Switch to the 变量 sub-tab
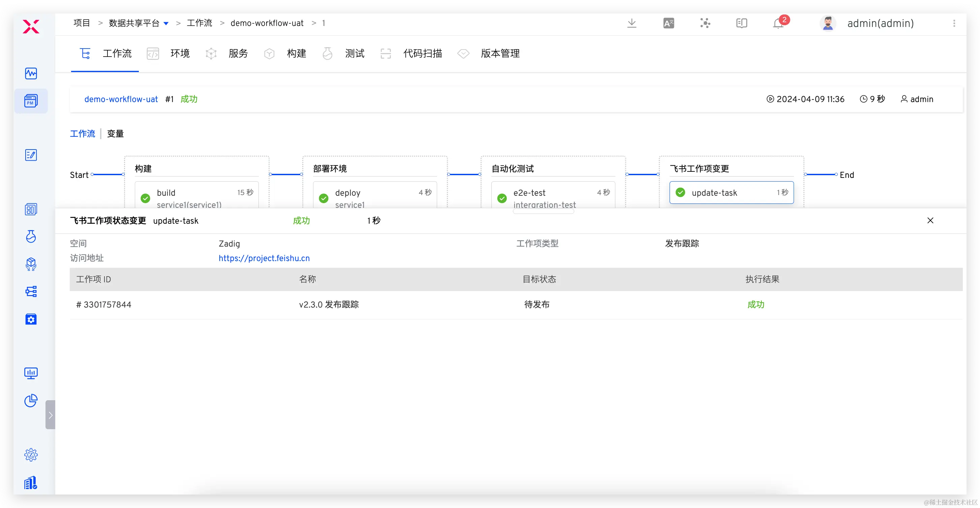 coord(115,134)
